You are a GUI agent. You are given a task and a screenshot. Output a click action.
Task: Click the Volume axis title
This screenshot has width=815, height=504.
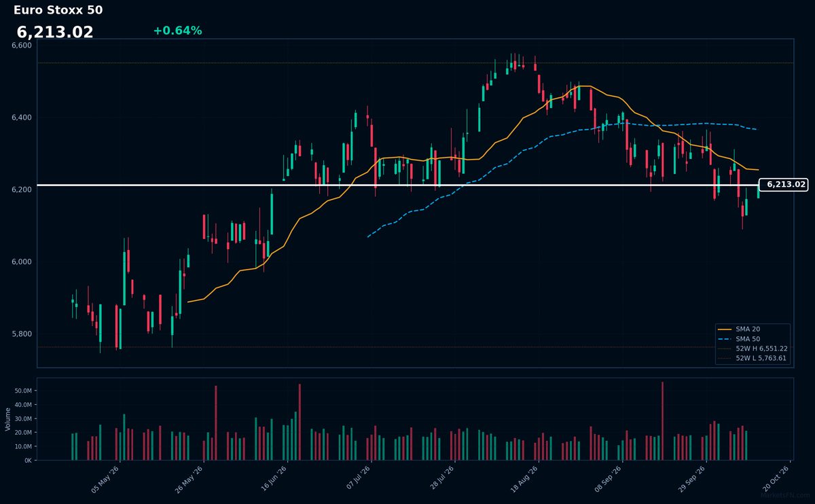(x=8, y=419)
